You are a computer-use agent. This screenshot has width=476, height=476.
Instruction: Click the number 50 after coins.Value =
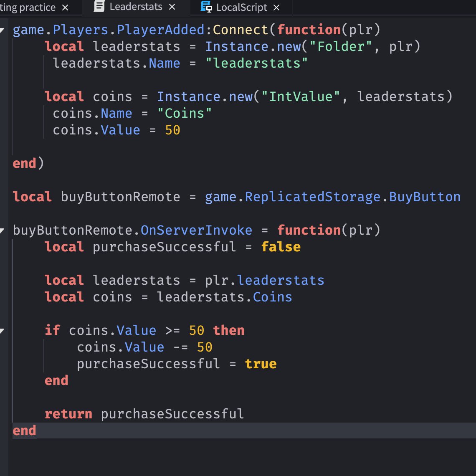[172, 130]
